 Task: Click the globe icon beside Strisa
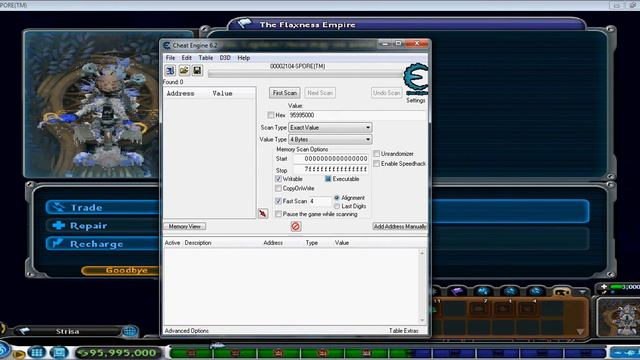pyautogui.click(x=130, y=331)
